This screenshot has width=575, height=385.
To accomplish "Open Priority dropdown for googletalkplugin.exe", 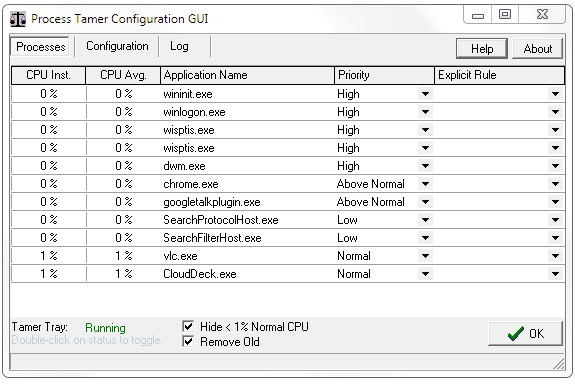I will pos(425,202).
